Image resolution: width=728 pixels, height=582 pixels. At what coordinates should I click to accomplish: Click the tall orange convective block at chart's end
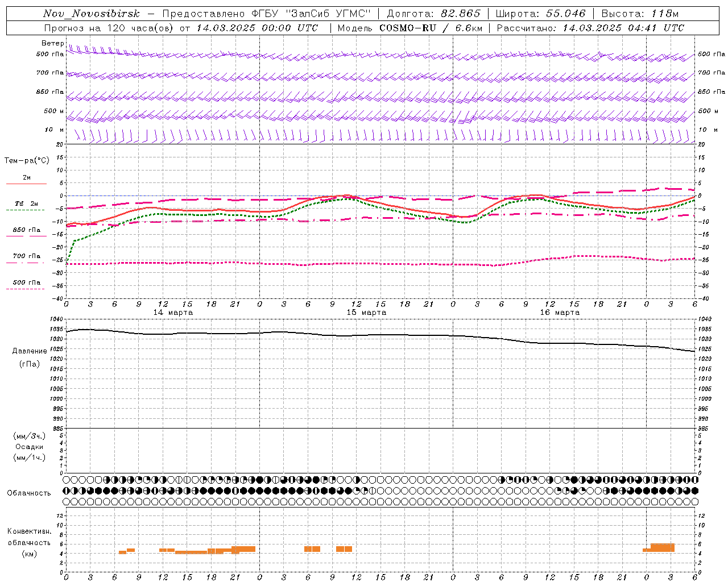[x=662, y=548]
